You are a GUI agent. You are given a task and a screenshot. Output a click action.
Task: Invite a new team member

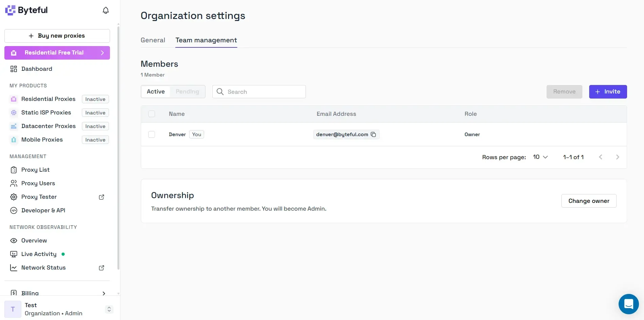click(608, 92)
